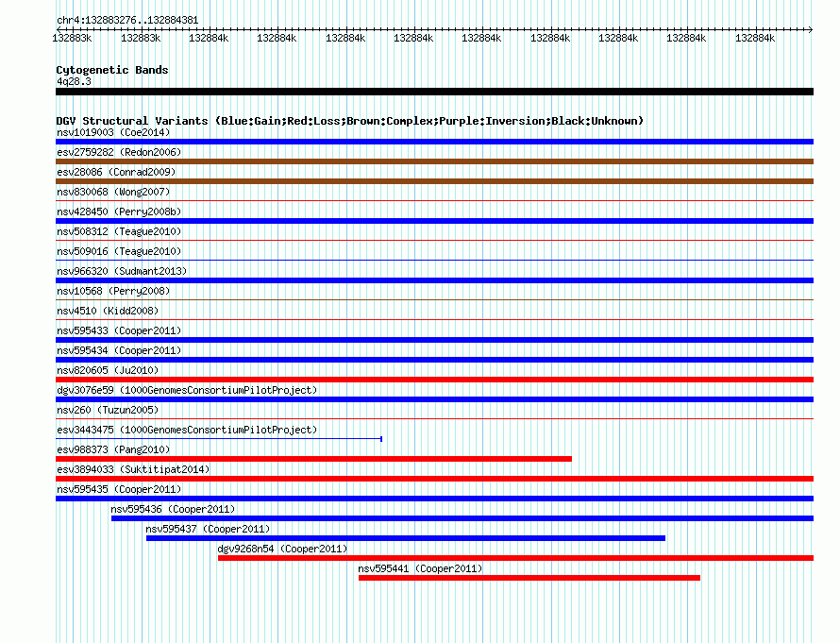Viewport: 840px width, 643px height.
Task: Click the brown bar under esv2759282
Action: (434, 161)
